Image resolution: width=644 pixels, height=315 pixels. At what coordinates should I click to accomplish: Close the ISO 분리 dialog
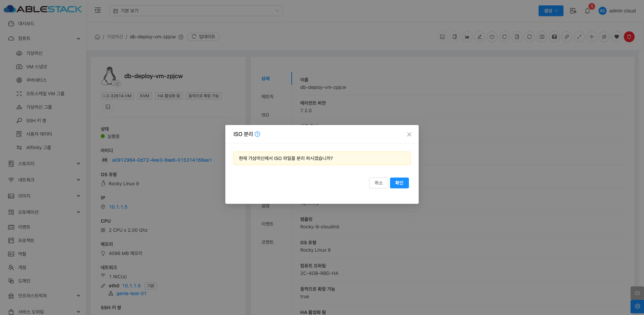coord(409,134)
